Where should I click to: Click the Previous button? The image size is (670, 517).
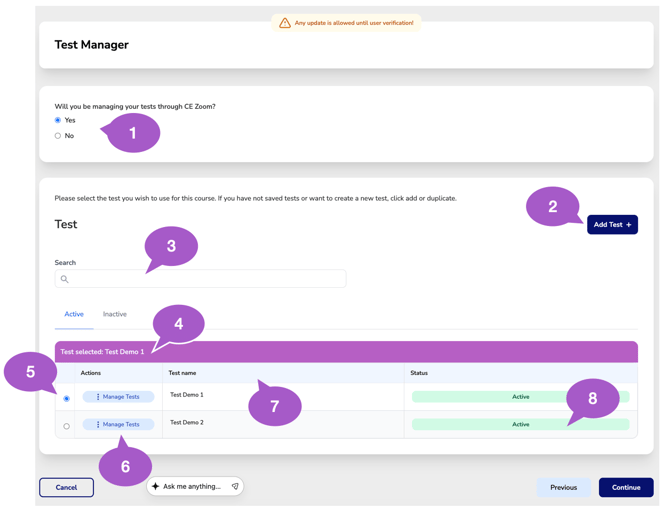[564, 488]
